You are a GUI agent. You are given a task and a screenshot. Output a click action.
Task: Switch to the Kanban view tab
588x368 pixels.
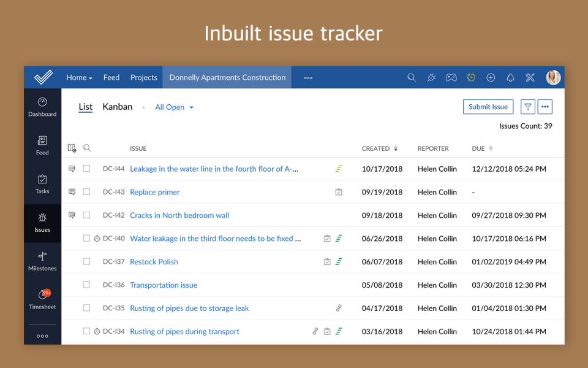pos(117,106)
